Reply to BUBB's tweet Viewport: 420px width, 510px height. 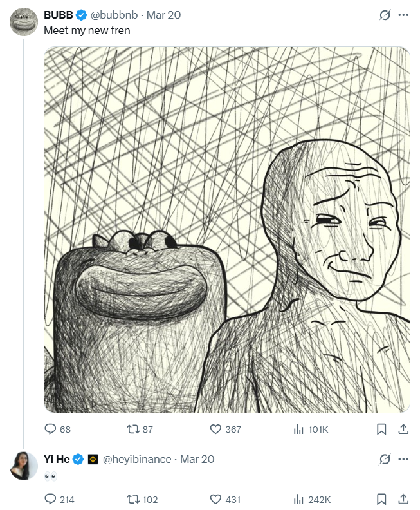(50, 429)
